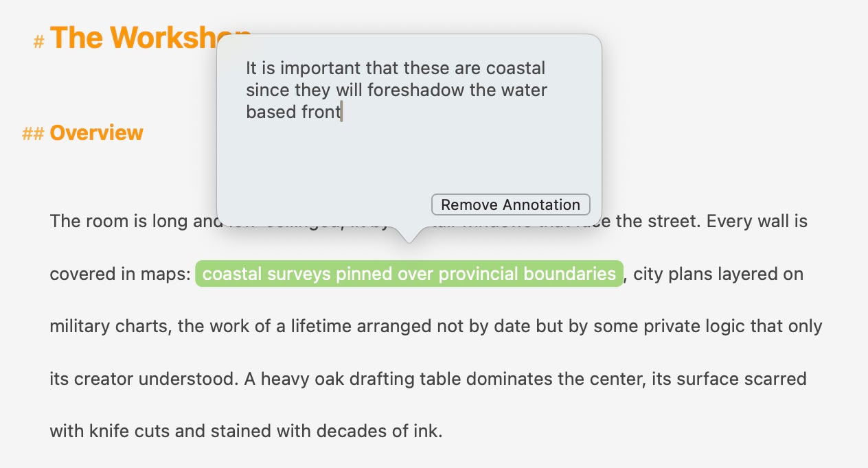Click the text cursor after "front" in note

coord(341,111)
